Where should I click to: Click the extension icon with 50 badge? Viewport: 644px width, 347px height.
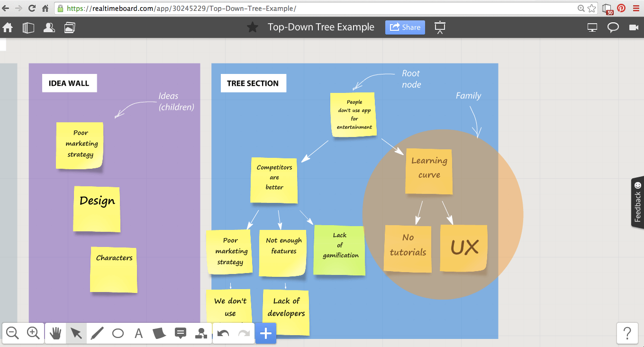coord(608,9)
